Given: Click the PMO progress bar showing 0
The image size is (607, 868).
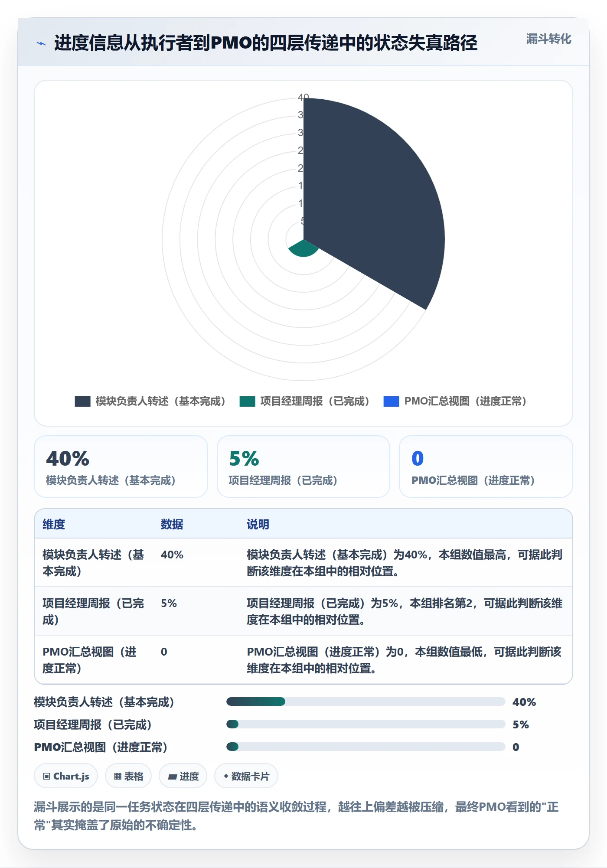Looking at the screenshot, I should [x=366, y=747].
